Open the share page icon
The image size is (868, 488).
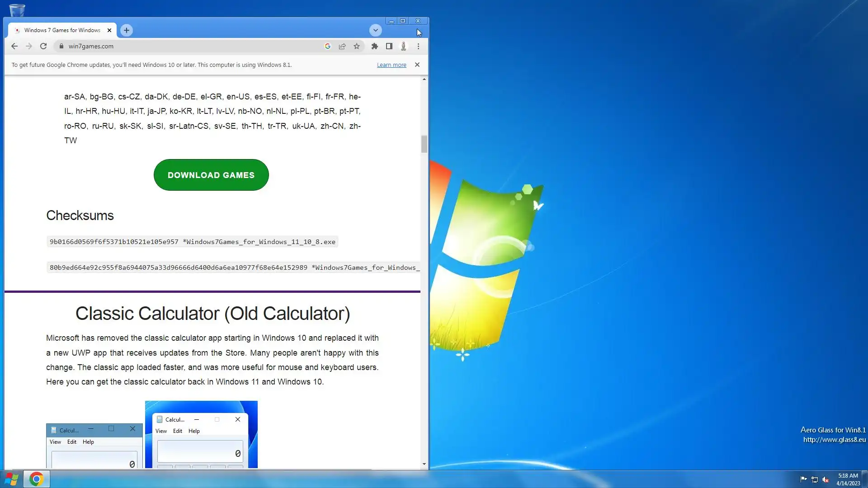pos(342,46)
